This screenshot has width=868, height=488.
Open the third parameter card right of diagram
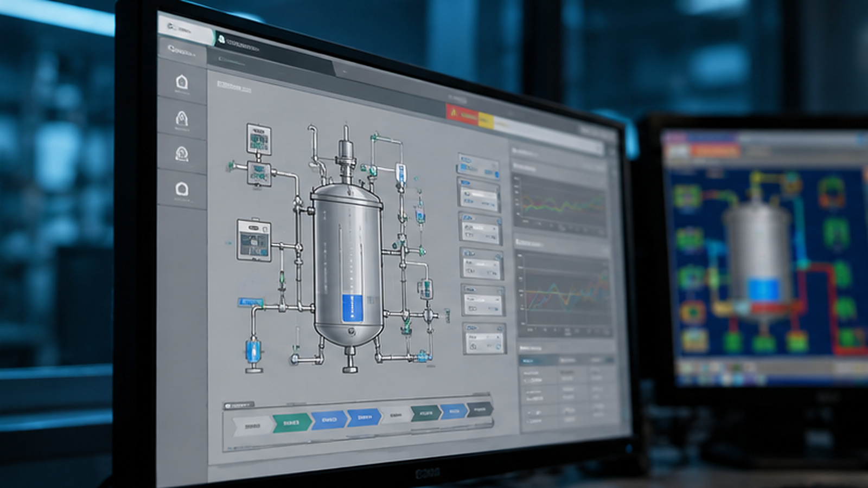[481, 229]
